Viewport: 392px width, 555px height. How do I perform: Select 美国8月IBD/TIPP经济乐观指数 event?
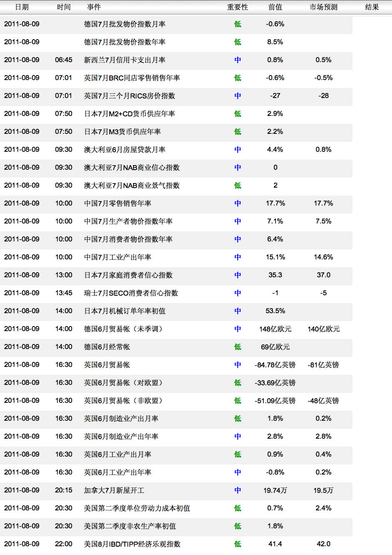tap(132, 544)
